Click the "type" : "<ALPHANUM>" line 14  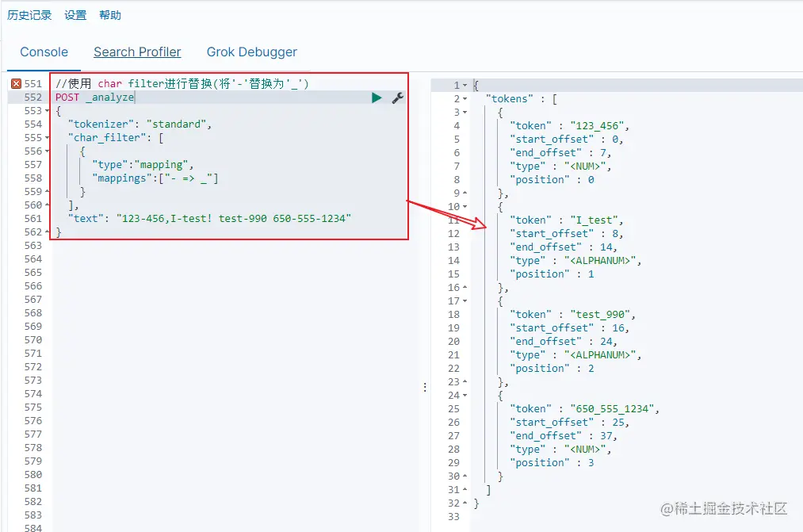point(575,261)
